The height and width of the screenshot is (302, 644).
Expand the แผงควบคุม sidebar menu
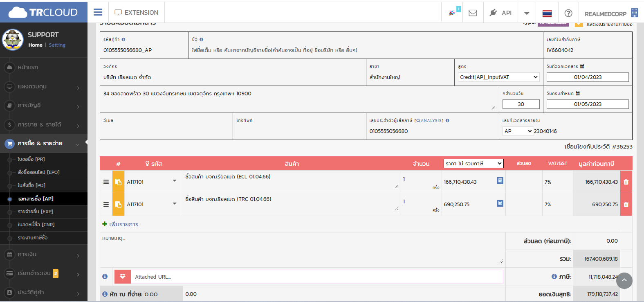pyautogui.click(x=44, y=86)
